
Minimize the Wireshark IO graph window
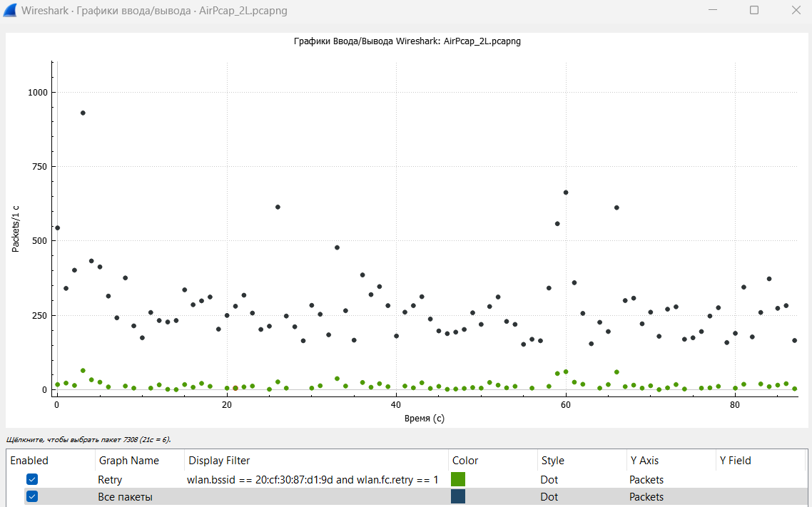[x=713, y=10]
